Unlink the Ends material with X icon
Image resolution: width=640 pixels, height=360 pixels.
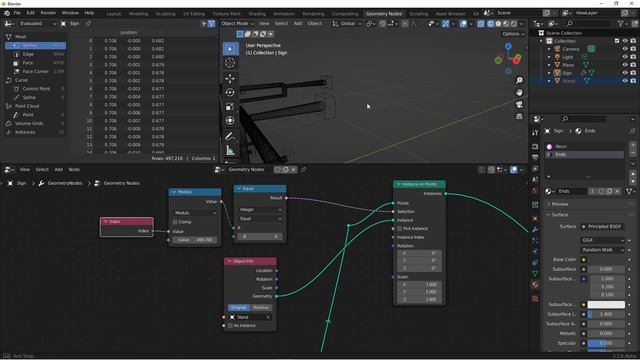click(x=617, y=191)
